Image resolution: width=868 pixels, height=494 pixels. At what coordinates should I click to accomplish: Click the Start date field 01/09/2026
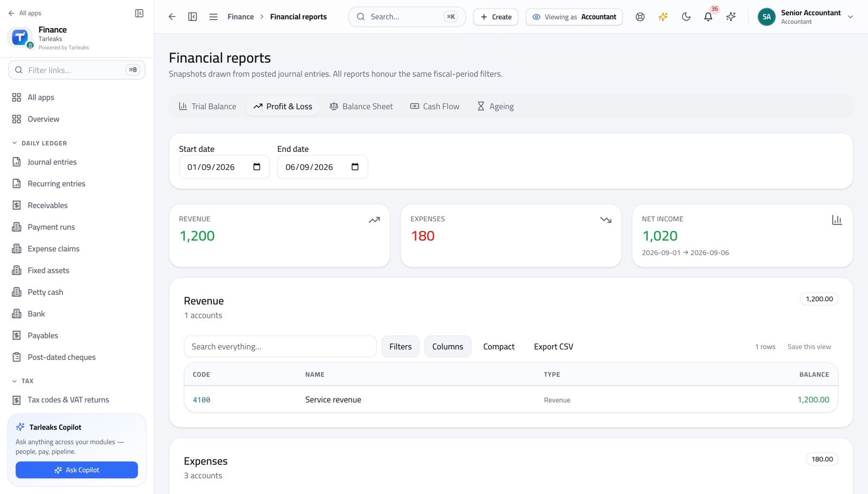(224, 167)
